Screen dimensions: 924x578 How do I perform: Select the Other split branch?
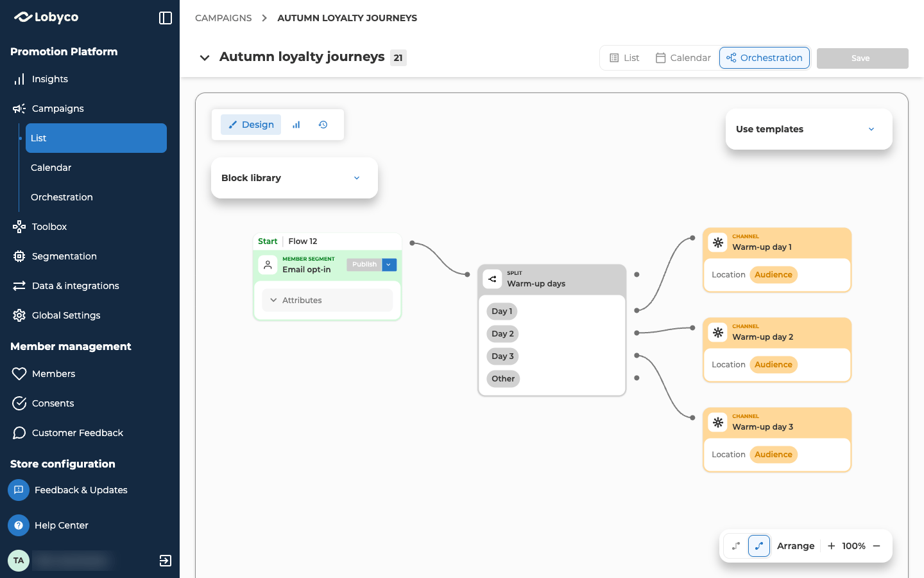[x=503, y=379]
